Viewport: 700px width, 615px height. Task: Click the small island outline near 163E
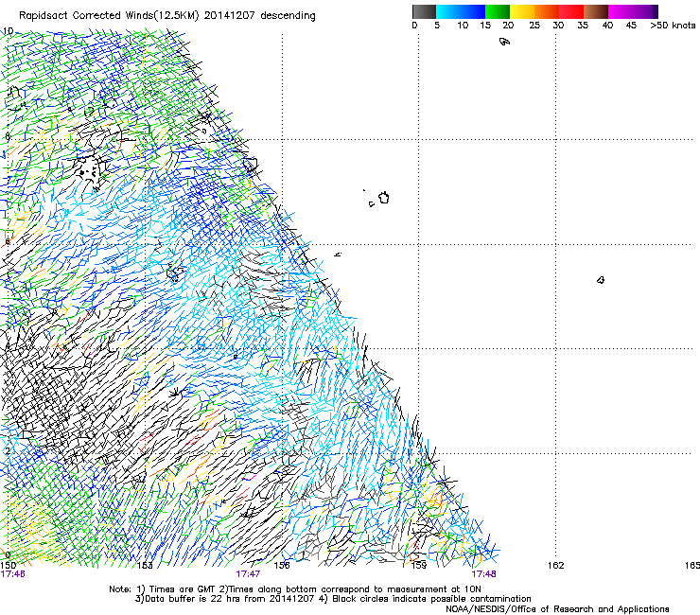(x=601, y=280)
